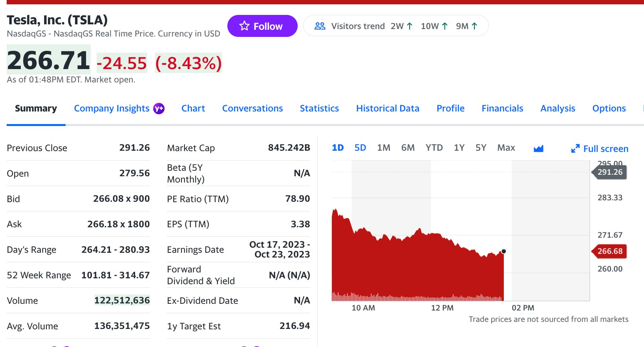The image size is (644, 347).
Task: Click the Avg. Volume value 136,351,475
Action: coord(122,326)
